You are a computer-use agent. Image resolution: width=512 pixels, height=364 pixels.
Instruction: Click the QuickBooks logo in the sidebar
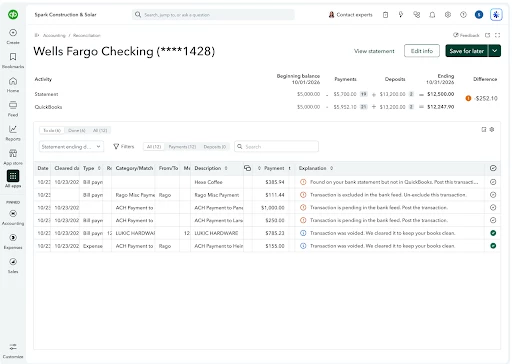[13, 15]
